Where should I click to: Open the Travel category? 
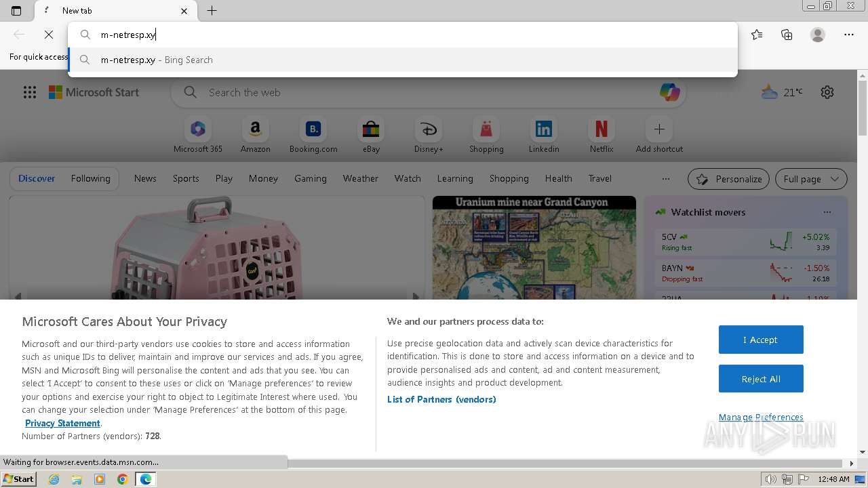coord(600,178)
